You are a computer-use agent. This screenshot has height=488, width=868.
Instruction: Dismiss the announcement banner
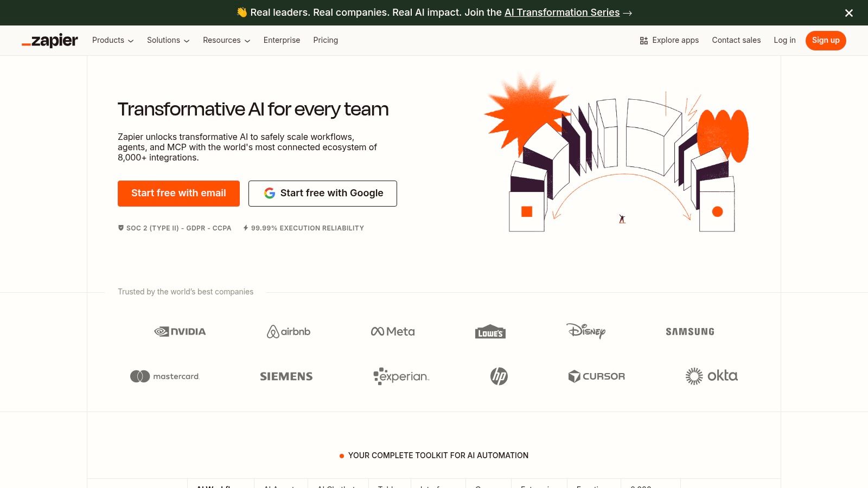tap(848, 13)
